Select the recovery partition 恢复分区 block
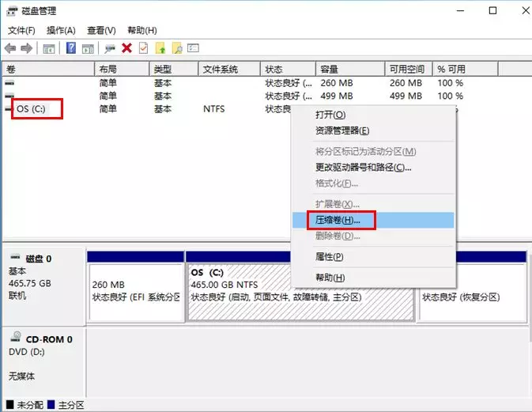This screenshot has width=532, height=412. pyautogui.click(x=473, y=293)
